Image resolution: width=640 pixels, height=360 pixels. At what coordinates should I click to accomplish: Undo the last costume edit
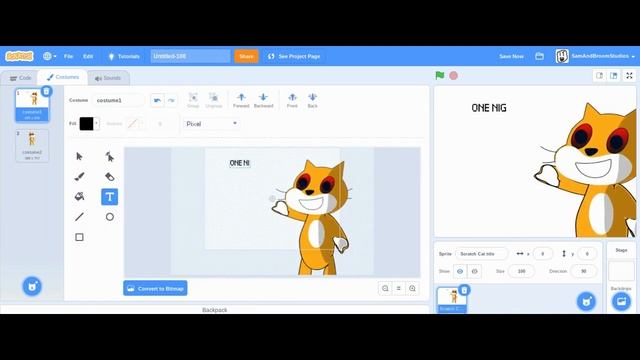(x=157, y=100)
